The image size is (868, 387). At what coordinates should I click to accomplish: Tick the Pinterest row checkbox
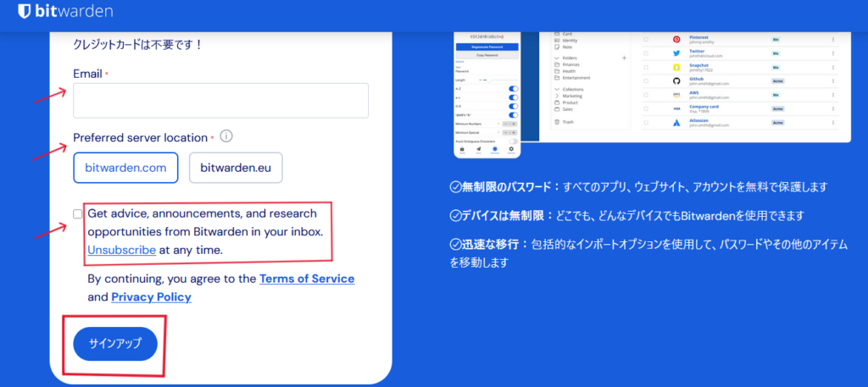(x=646, y=39)
